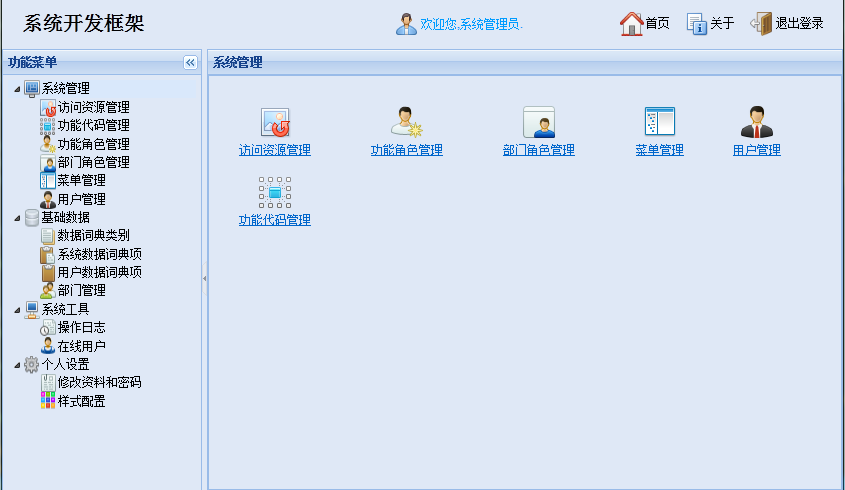Collapse the 功能菜单 panel with double-arrow button
The image size is (845, 490).
190,63
